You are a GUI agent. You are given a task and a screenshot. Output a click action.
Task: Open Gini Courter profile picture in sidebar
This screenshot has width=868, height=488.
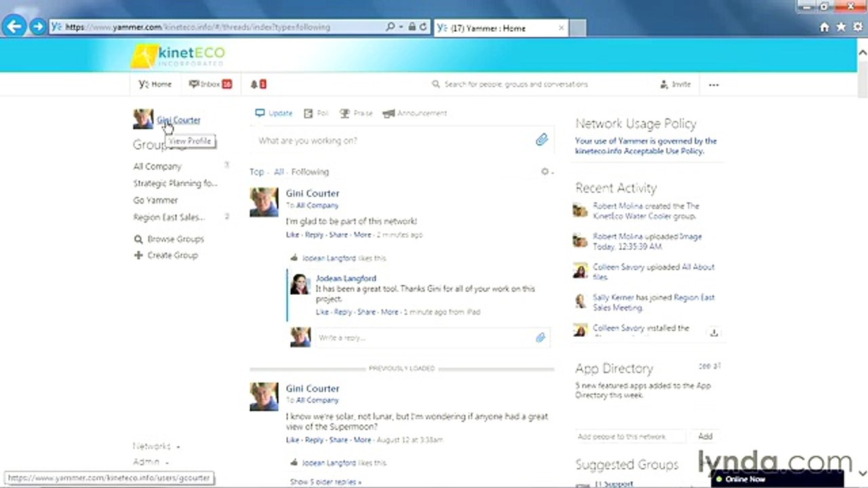143,119
